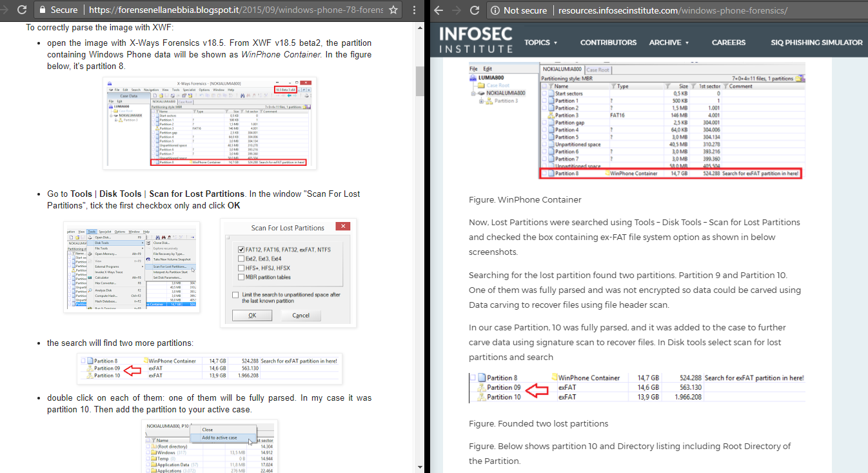Click the "Not secure" label in right address bar
The width and height of the screenshot is (868, 473).
pos(525,10)
